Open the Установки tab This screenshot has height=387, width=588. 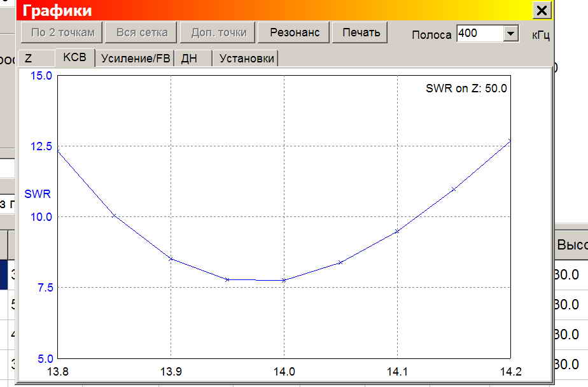(x=246, y=58)
